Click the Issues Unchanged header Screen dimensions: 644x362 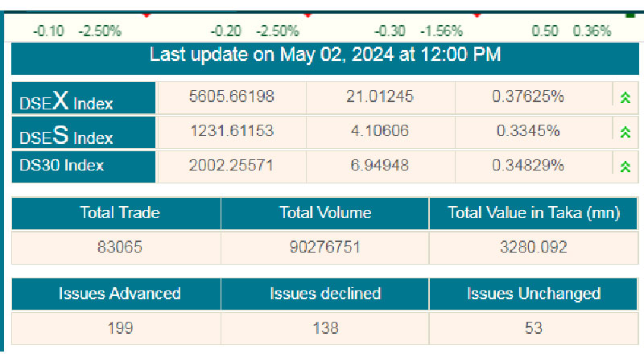tap(533, 294)
